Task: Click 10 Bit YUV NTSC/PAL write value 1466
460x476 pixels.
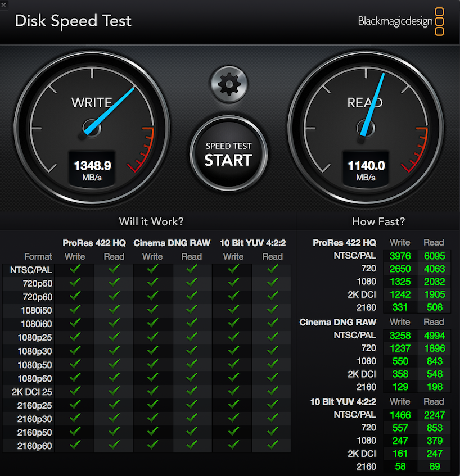Action: click(400, 415)
